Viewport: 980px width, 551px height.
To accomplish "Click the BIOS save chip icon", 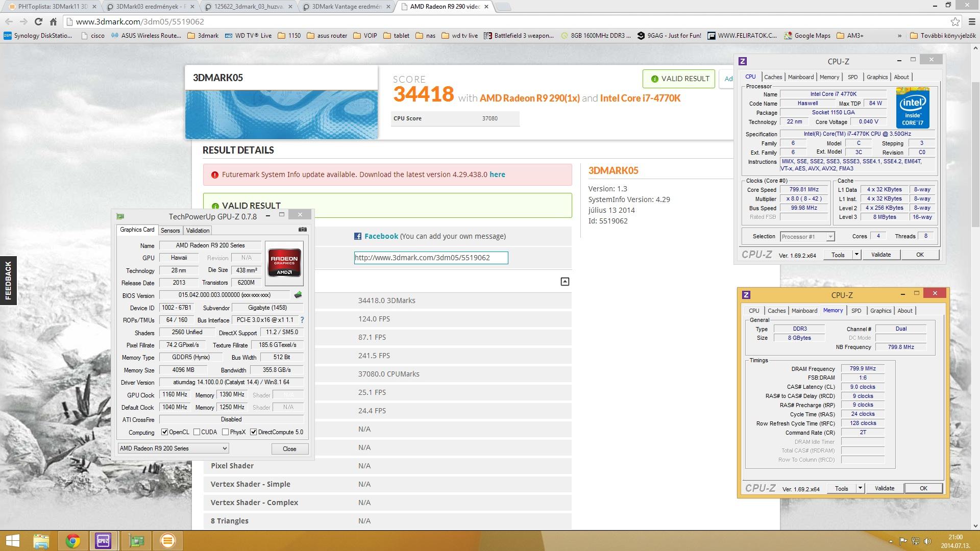I will point(298,295).
